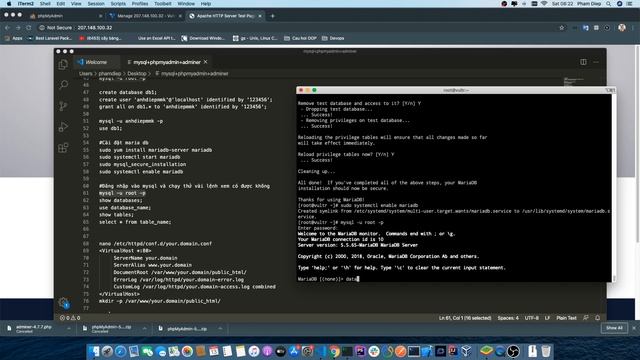This screenshot has width=640, height=360.
Task: Open the Calendar app in the Dock
Action: pyautogui.click(x=214, y=351)
